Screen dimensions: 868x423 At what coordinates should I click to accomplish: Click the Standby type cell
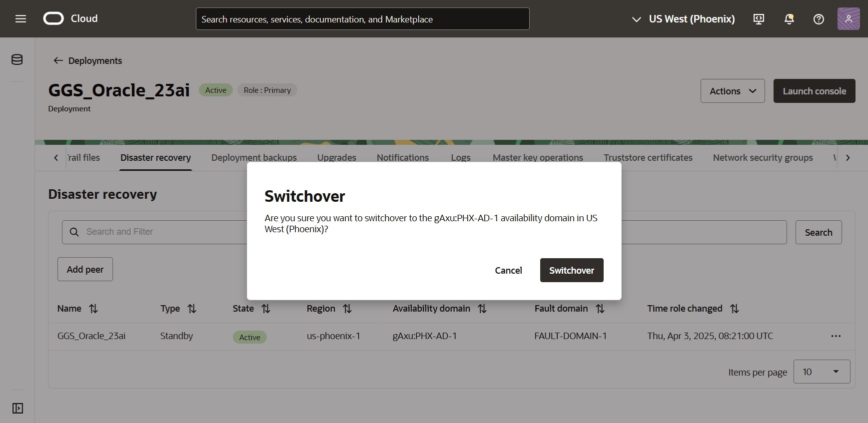176,336
